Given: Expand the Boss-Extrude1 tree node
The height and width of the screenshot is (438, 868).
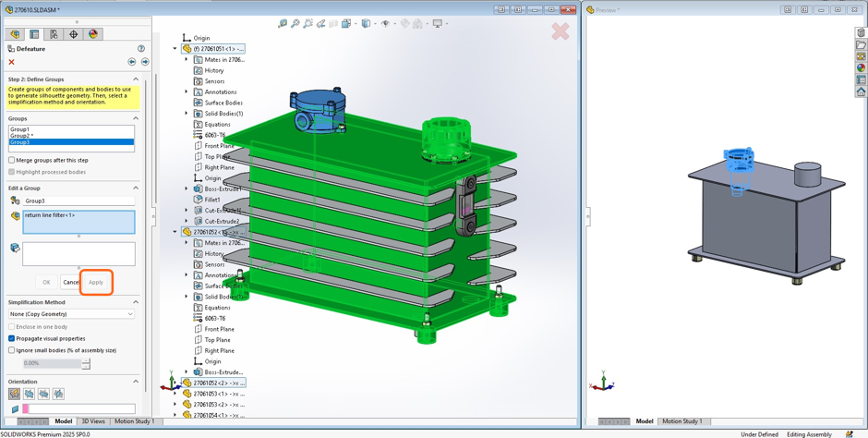Looking at the screenshot, I should click(187, 189).
